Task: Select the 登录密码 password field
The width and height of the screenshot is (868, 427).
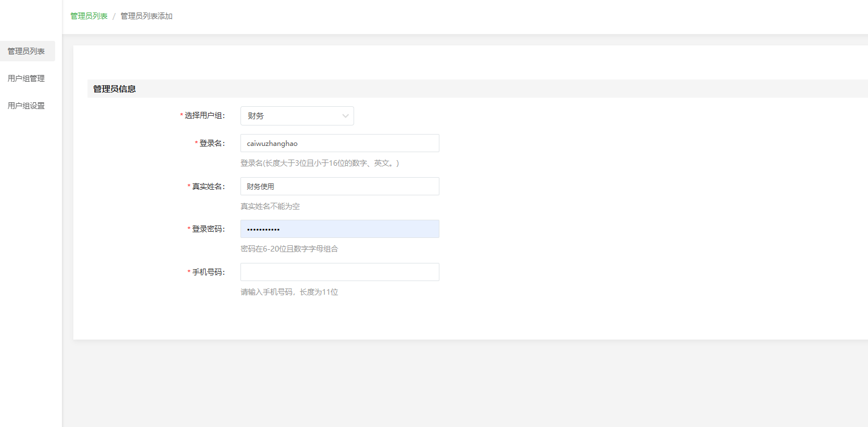Action: coord(339,229)
